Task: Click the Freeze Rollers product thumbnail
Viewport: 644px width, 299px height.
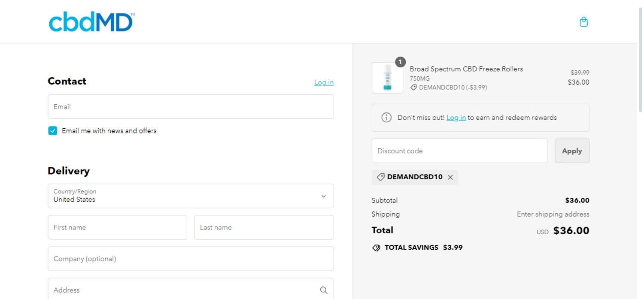Action: pyautogui.click(x=387, y=79)
